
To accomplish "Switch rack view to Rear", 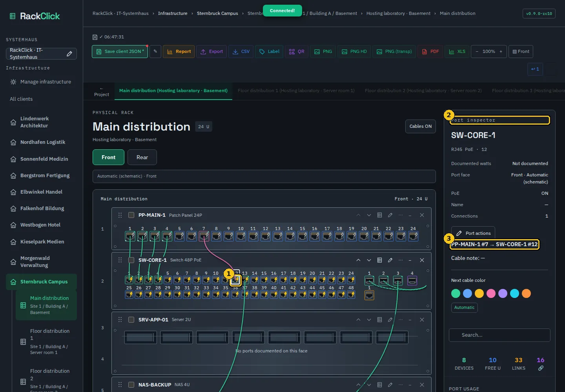I will click(142, 157).
